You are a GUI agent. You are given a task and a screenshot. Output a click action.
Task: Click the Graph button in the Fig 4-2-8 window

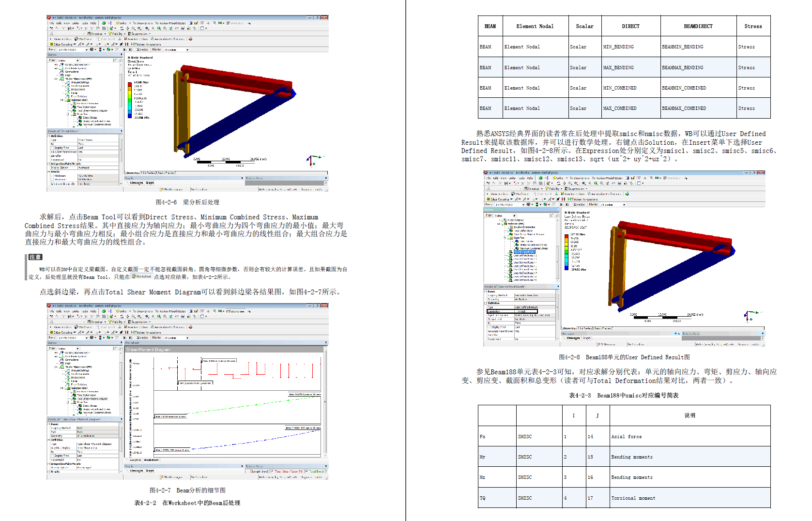(x=587, y=338)
